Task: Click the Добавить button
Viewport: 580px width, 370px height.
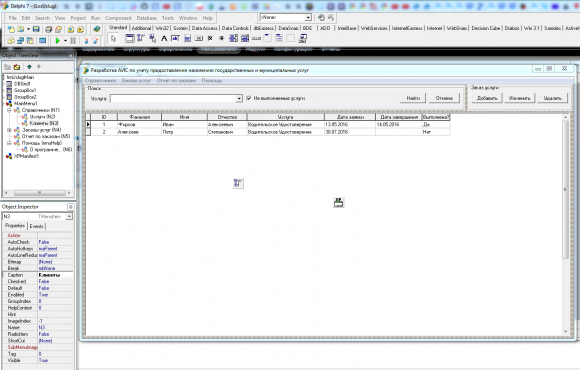Action: click(x=487, y=98)
